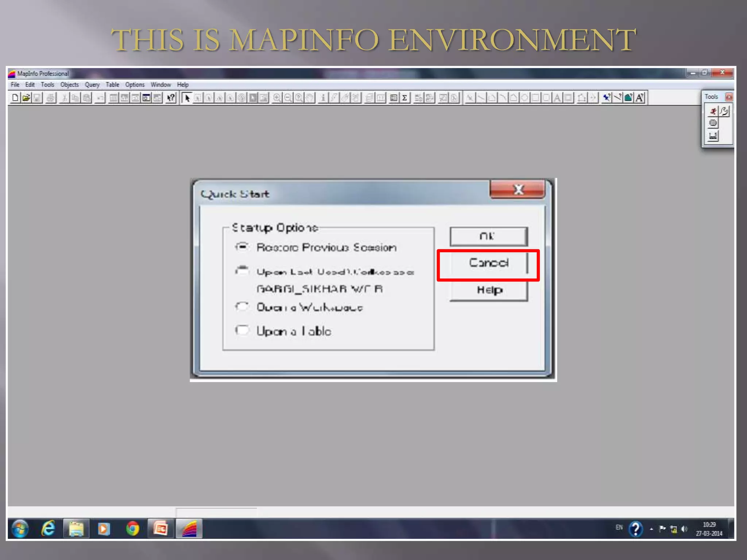Open the Region Style icon
747x560 pixels.
628,98
